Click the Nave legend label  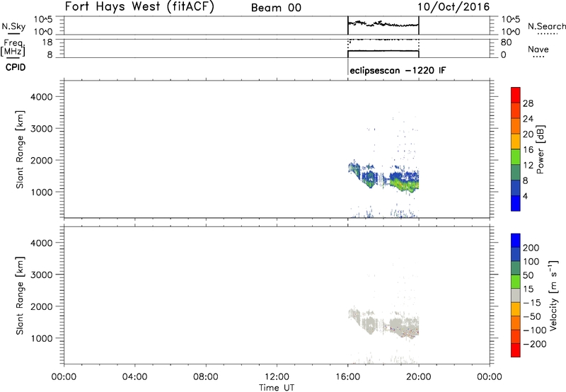click(538, 49)
